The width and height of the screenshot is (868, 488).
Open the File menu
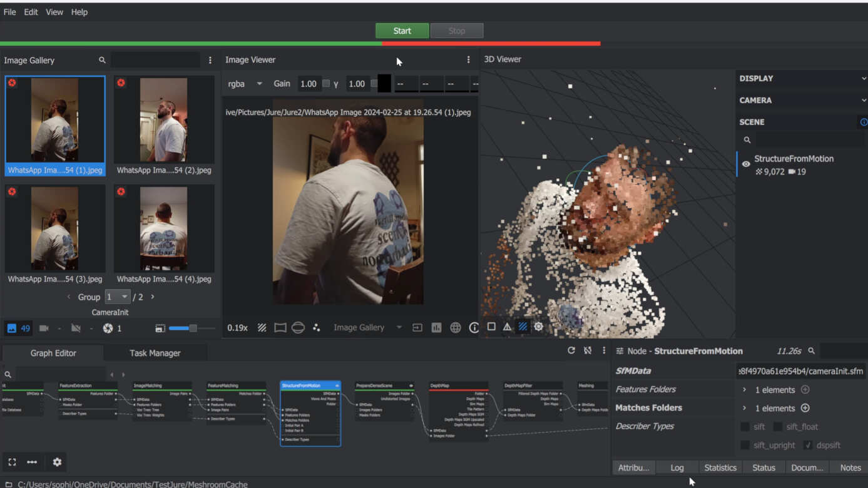[x=10, y=12]
